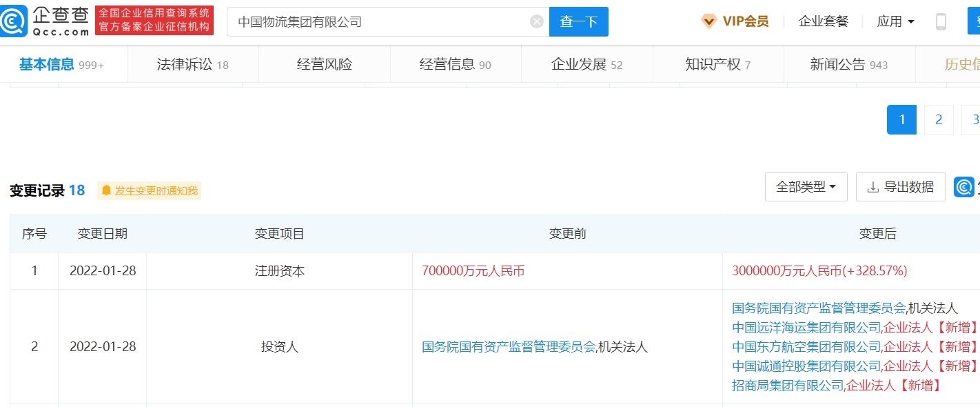This screenshot has height=407, width=980.
Task: Open 中国东方航空集团有限公司 company link
Action: (x=806, y=346)
